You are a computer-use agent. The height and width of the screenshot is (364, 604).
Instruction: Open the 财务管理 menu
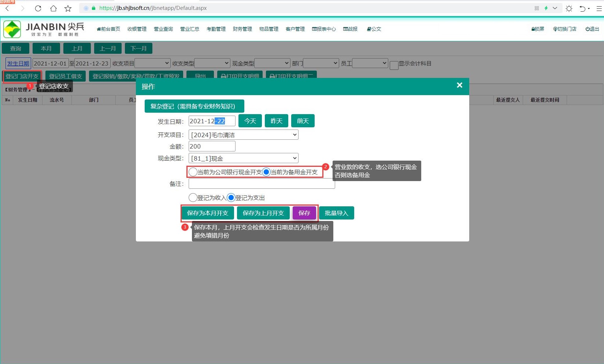point(242,29)
